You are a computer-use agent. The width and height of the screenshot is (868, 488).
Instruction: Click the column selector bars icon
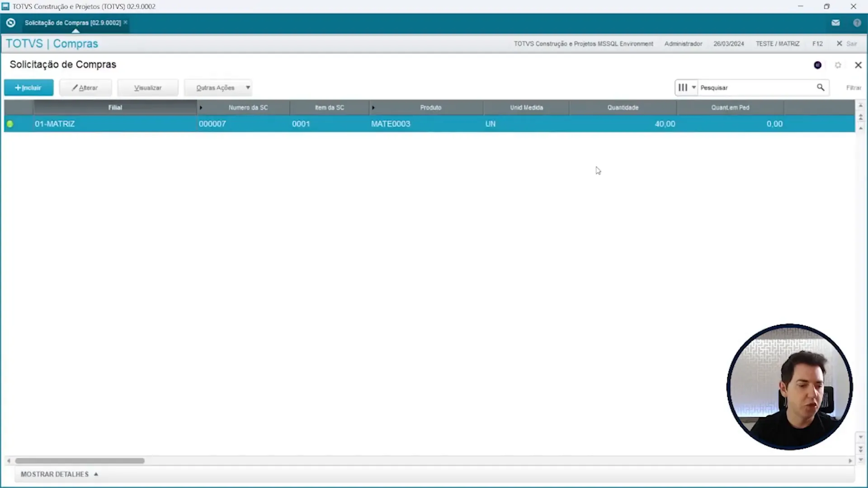coord(683,87)
